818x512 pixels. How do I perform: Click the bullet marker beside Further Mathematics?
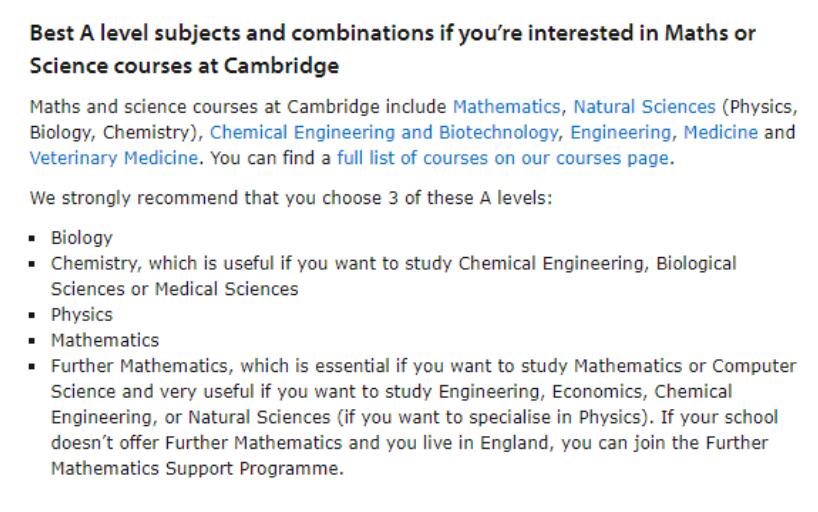pyautogui.click(x=32, y=366)
